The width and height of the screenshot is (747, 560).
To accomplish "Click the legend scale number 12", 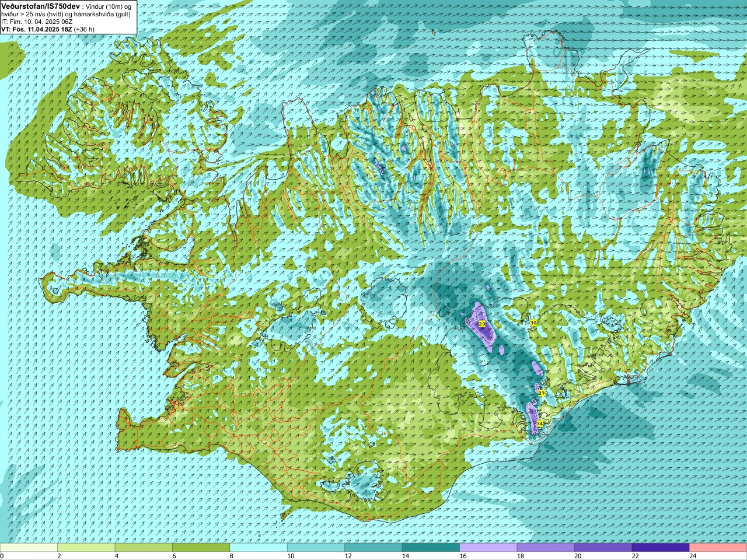I will pyautogui.click(x=348, y=556).
